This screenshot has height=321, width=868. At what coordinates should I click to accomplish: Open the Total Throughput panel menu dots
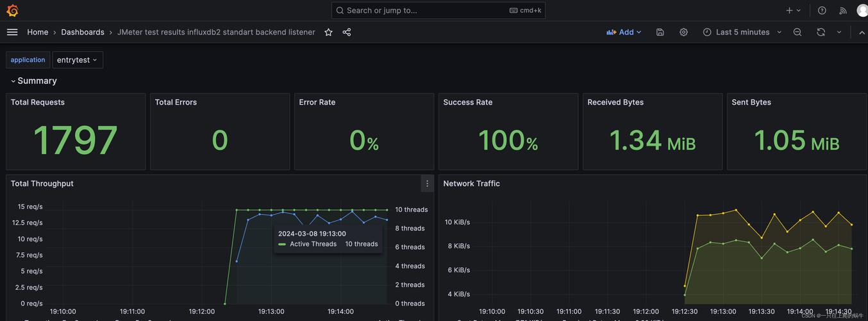(x=428, y=184)
